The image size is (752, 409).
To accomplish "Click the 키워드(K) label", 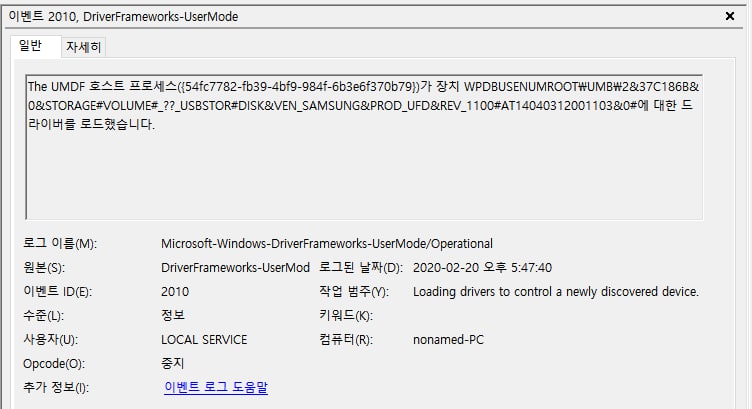I will tap(346, 316).
